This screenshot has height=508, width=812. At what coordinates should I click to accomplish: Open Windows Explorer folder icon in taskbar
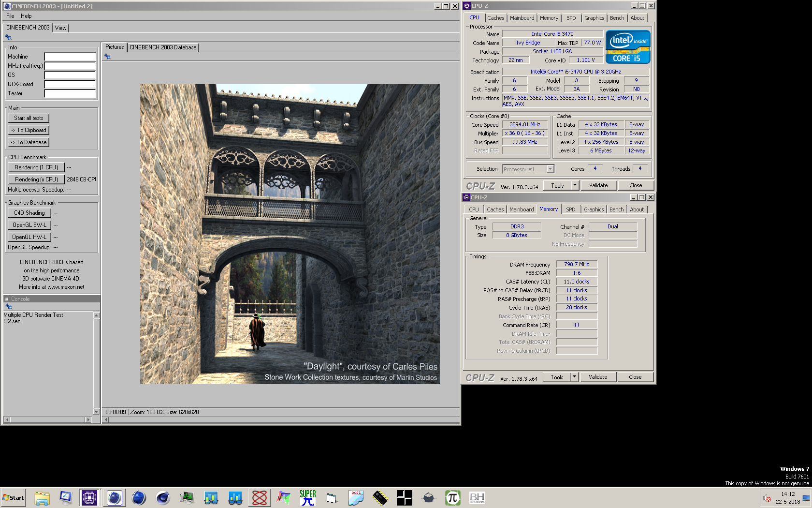[x=42, y=497]
